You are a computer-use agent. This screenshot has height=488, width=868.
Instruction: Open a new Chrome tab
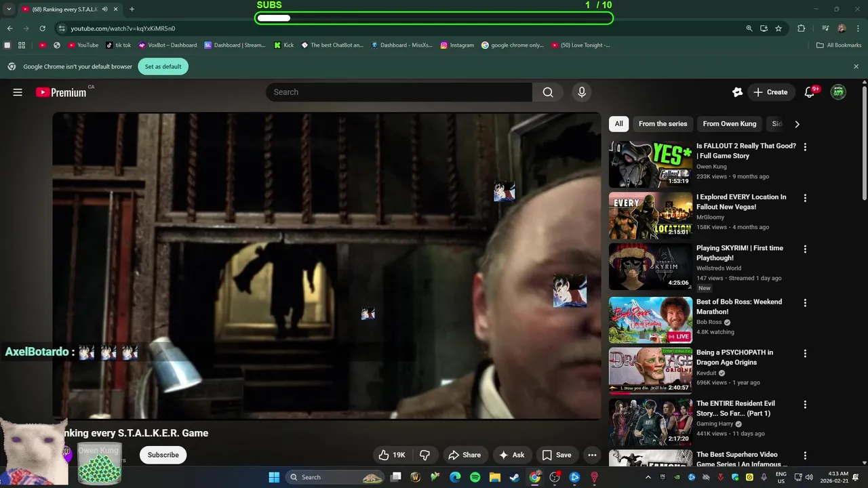[x=132, y=9]
